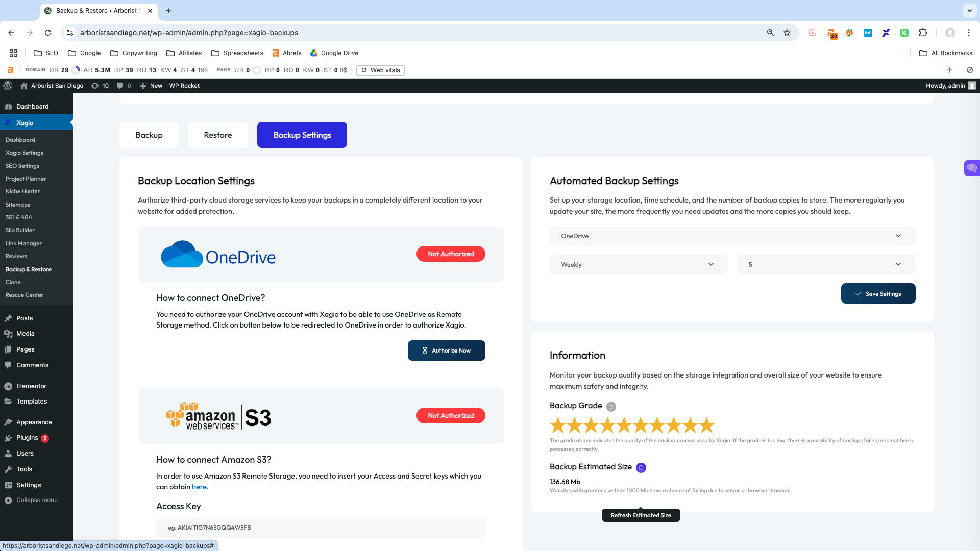
Task: Close the Ahrefs SEO toolbar
Action: tap(970, 70)
